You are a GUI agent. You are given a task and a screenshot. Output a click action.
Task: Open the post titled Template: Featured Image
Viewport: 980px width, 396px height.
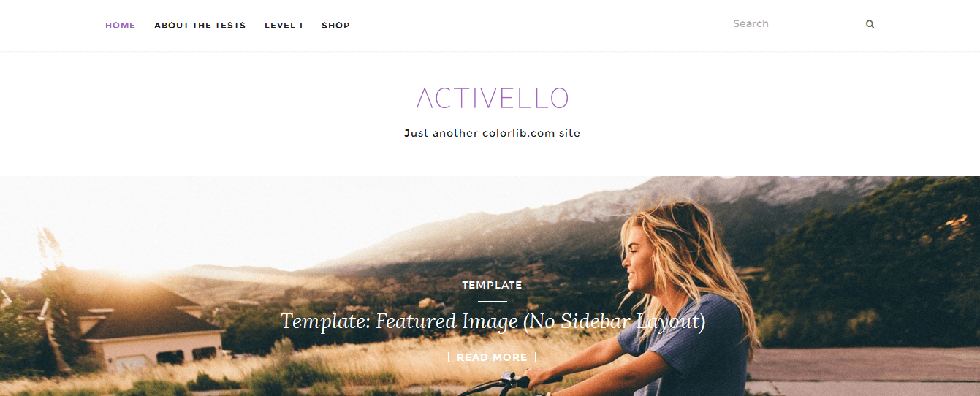click(x=493, y=321)
